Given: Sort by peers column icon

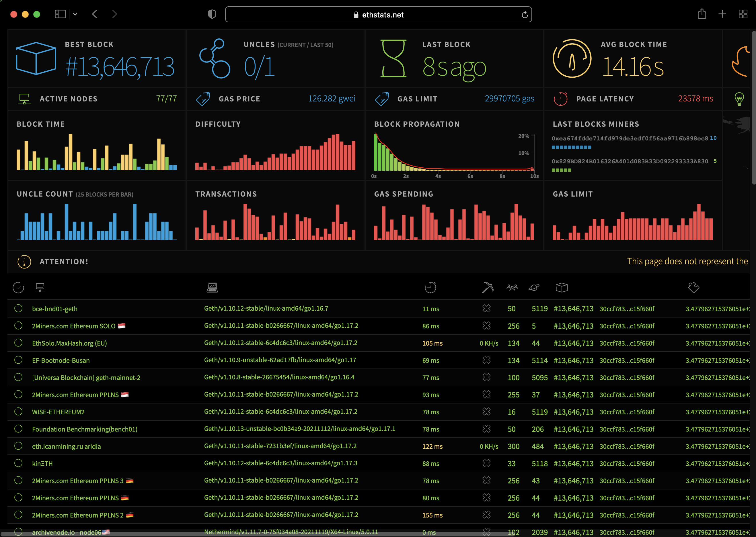Looking at the screenshot, I should [512, 287].
